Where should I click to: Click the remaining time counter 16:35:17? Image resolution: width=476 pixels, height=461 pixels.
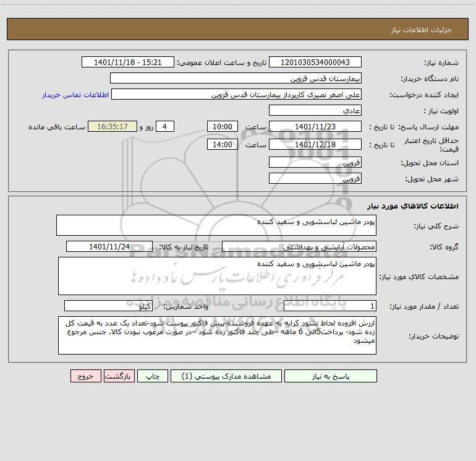[x=113, y=126]
